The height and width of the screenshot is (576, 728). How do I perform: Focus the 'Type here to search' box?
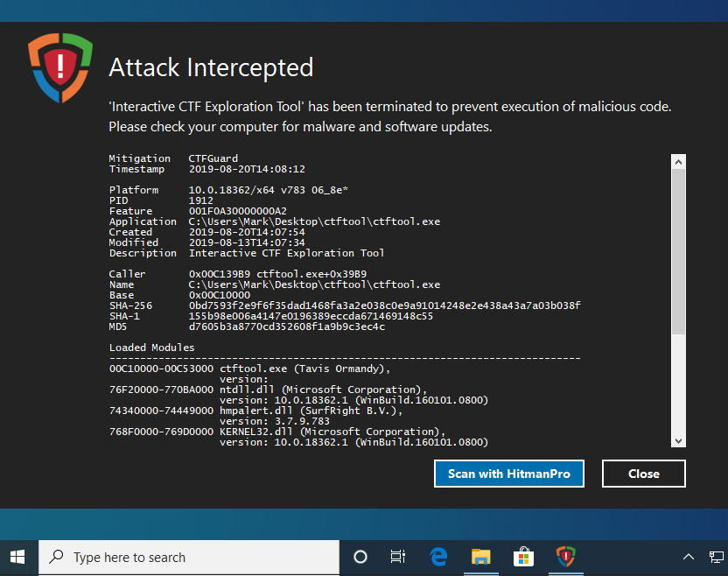pos(189,557)
